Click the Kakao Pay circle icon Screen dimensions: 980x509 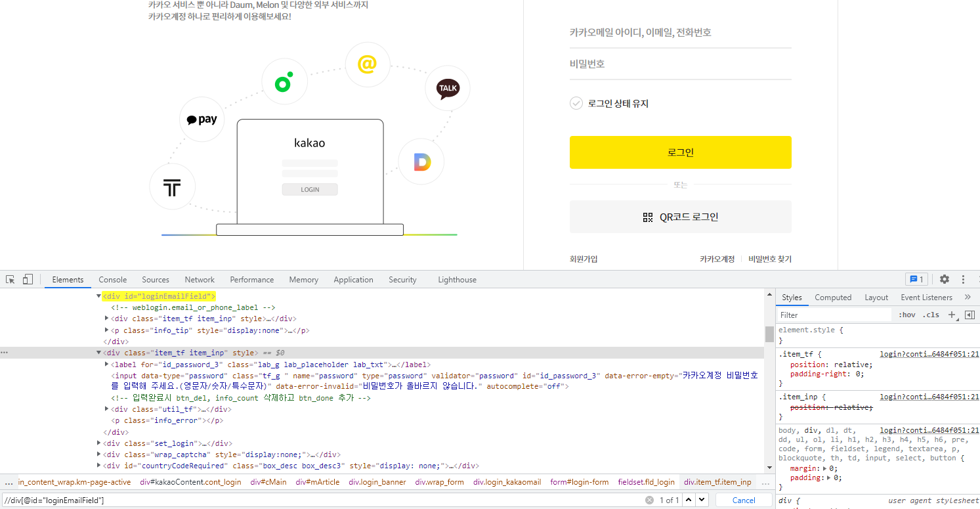tap(202, 120)
